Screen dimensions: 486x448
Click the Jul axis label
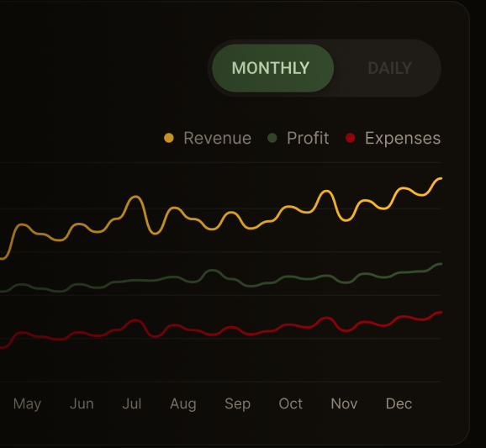tap(132, 403)
